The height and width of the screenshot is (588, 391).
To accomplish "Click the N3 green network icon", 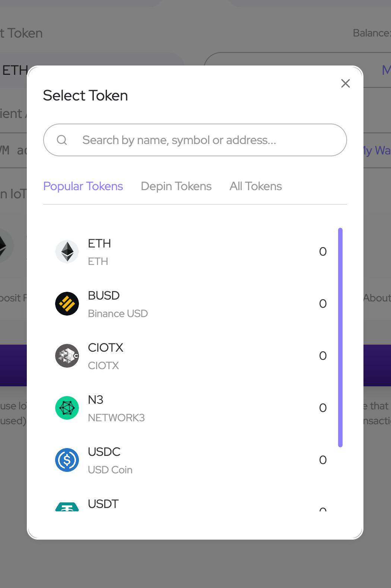I will (x=67, y=408).
